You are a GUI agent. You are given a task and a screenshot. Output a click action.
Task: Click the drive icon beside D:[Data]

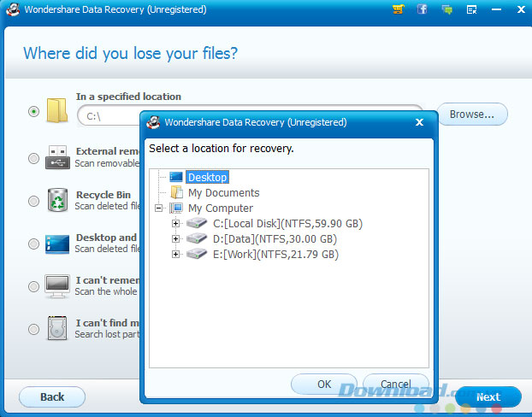click(x=197, y=238)
